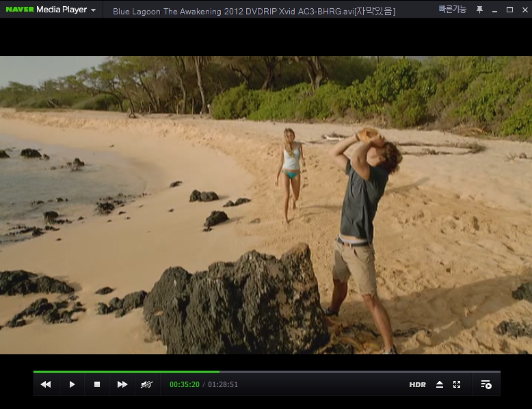Close the media player window

click(523, 10)
